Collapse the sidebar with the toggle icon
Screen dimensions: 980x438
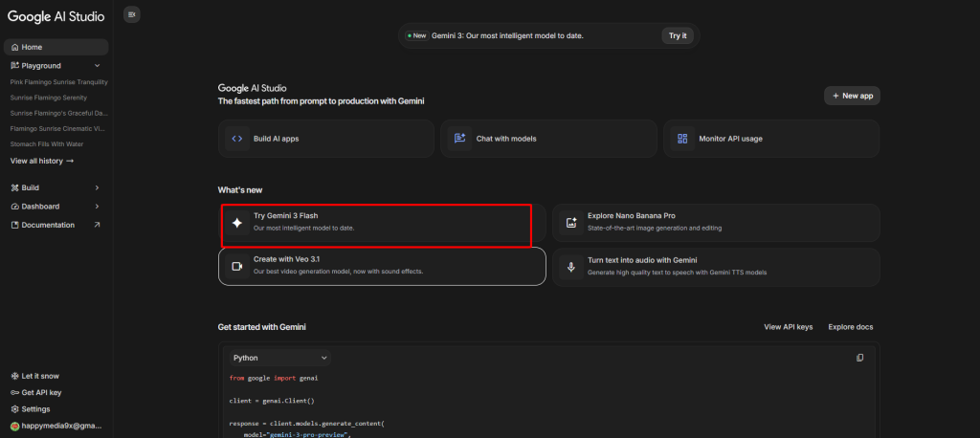[x=131, y=14]
